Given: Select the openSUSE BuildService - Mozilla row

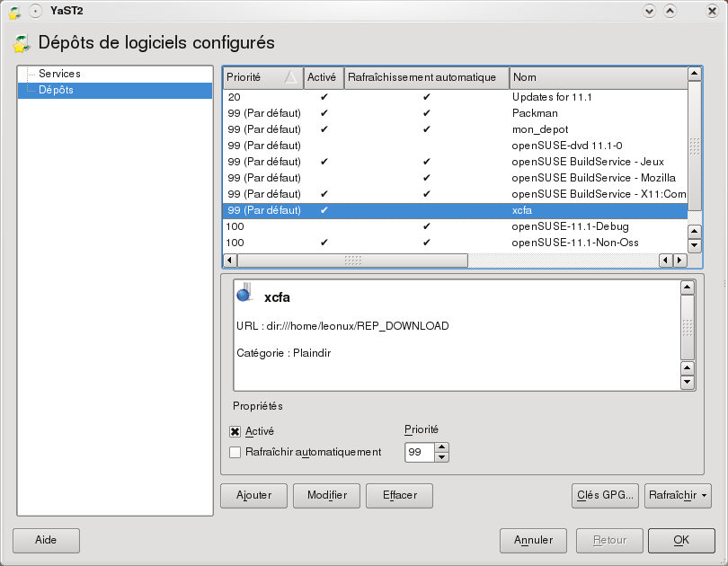Looking at the screenshot, I should pos(455,178).
